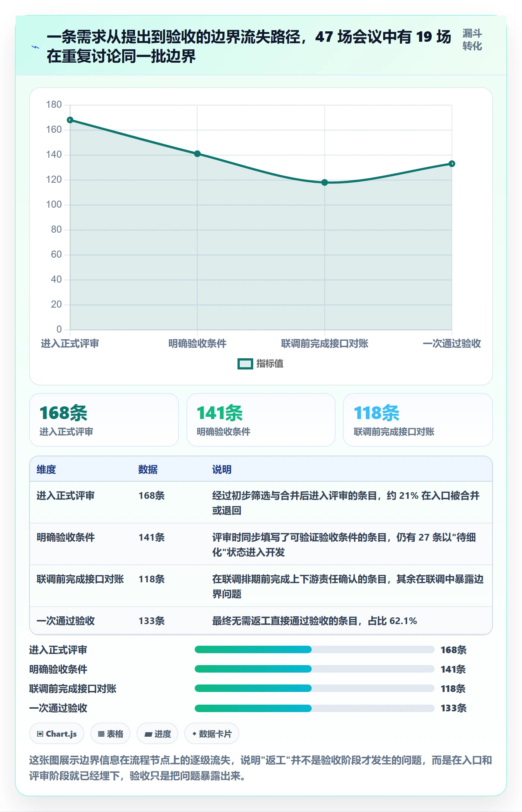Click the 数据卡片 tag chip
This screenshot has height=812, width=522.
pos(212,734)
